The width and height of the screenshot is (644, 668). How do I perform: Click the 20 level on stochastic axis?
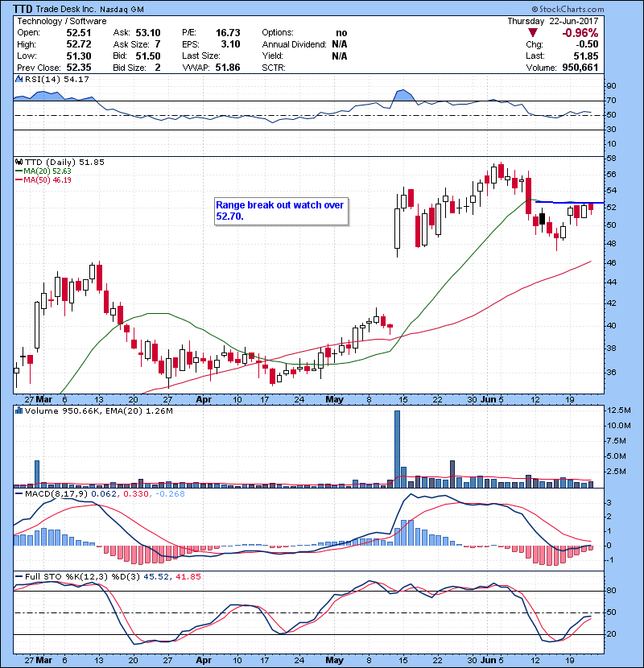pyautogui.click(x=611, y=634)
